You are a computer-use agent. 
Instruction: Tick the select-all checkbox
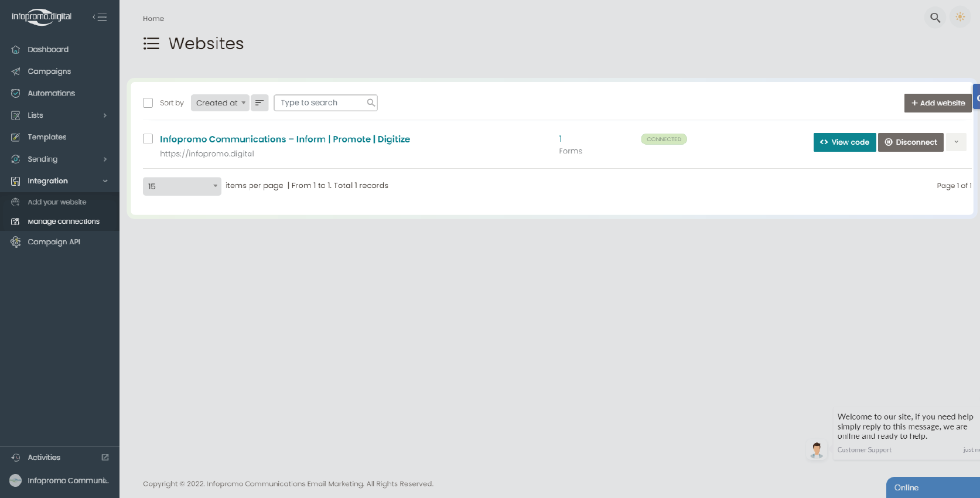(x=148, y=103)
